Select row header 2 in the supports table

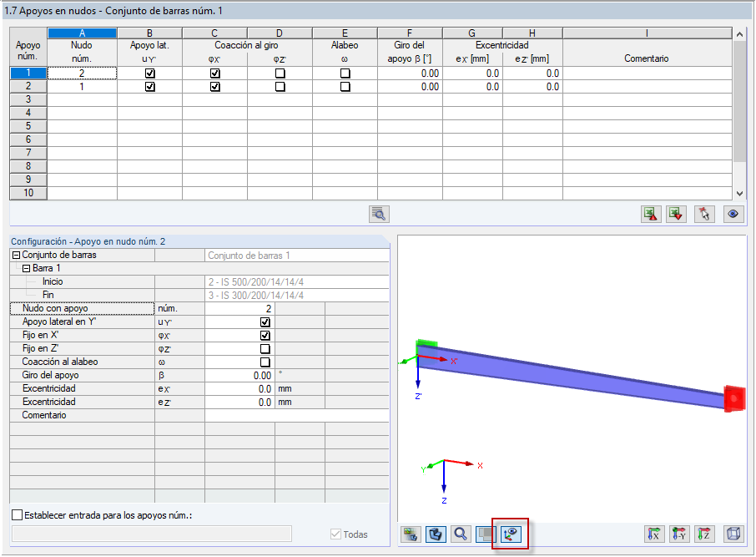[28, 86]
